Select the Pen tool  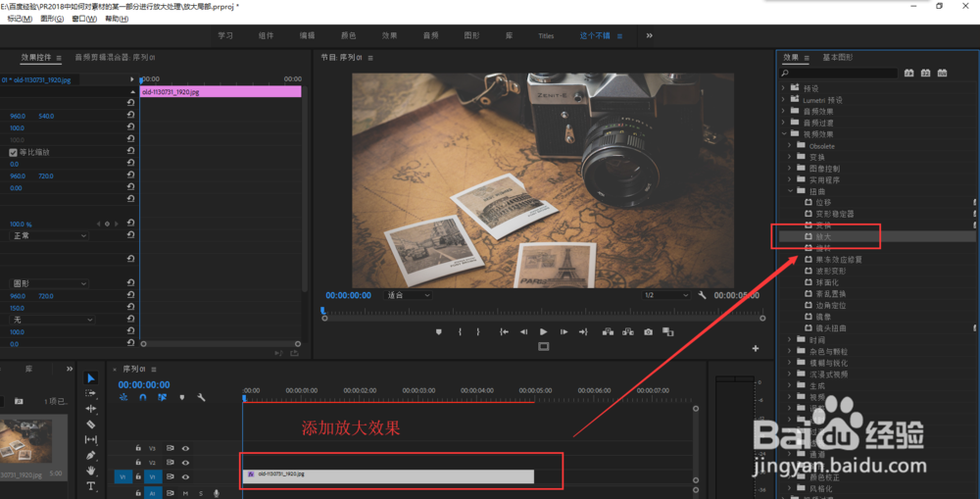[x=90, y=455]
